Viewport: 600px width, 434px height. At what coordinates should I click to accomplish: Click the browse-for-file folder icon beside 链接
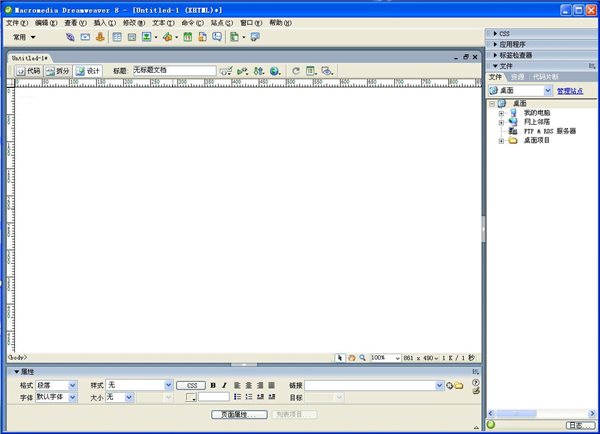tap(458, 386)
